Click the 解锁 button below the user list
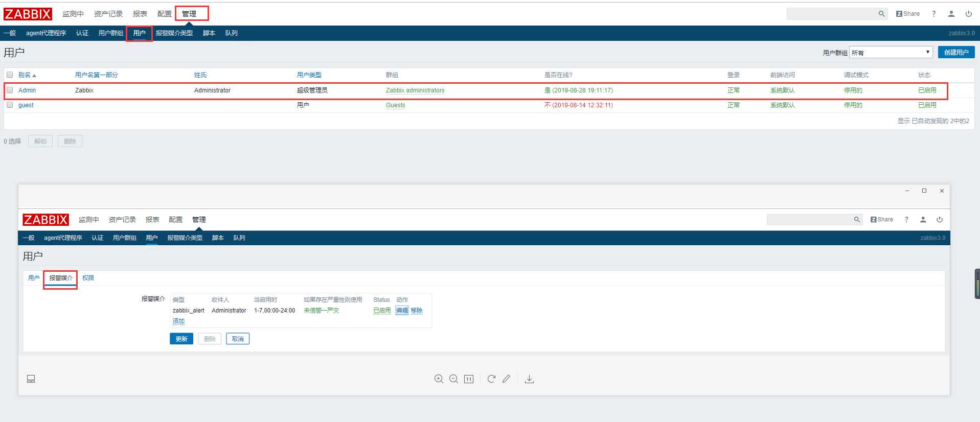Image resolution: width=980 pixels, height=422 pixels. pyautogui.click(x=40, y=141)
